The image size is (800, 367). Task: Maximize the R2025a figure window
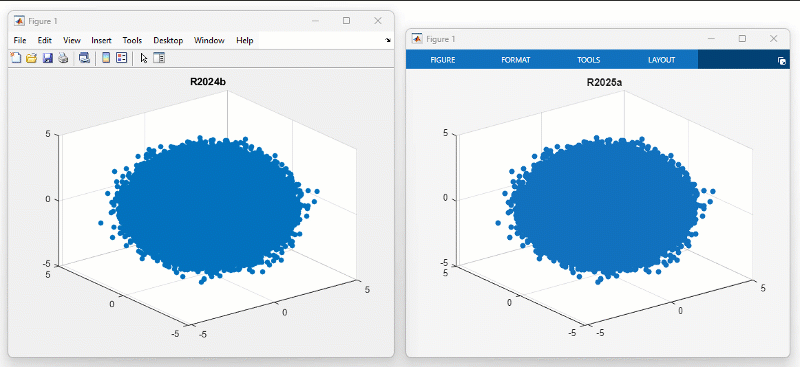click(742, 38)
